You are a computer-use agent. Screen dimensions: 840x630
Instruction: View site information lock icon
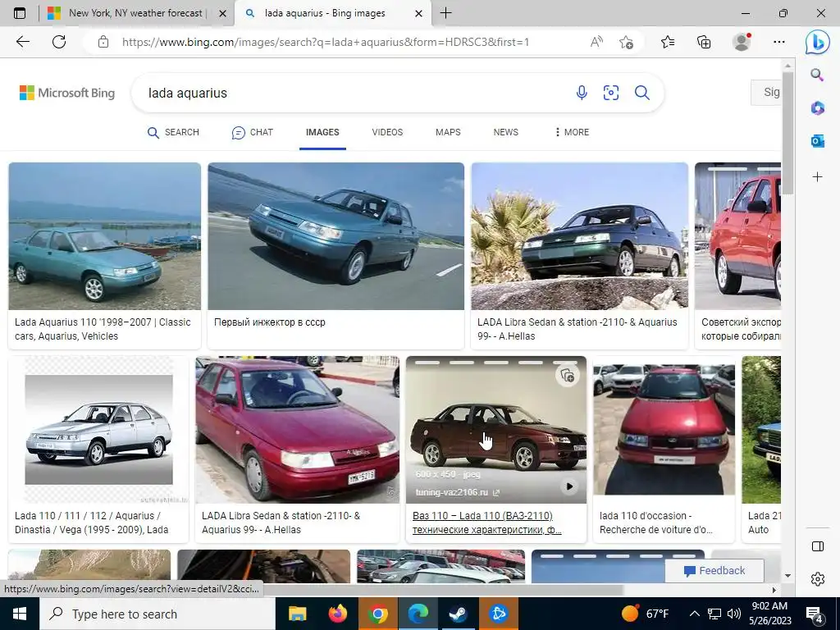(x=103, y=42)
